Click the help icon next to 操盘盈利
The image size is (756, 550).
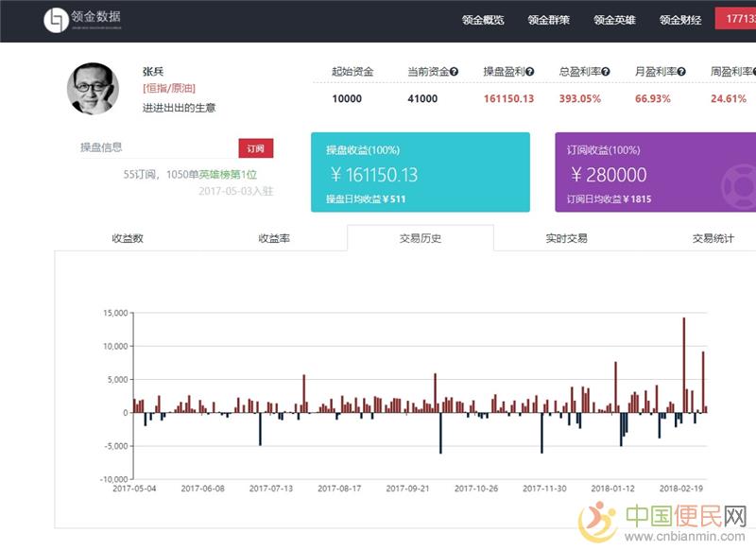(530, 72)
